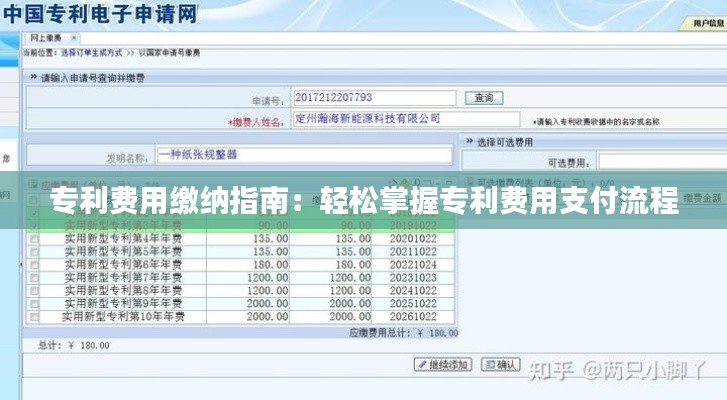This screenshot has height=400, width=727.
Task: Click the arrow icon beside 选择可选费用
Action: tap(467, 141)
